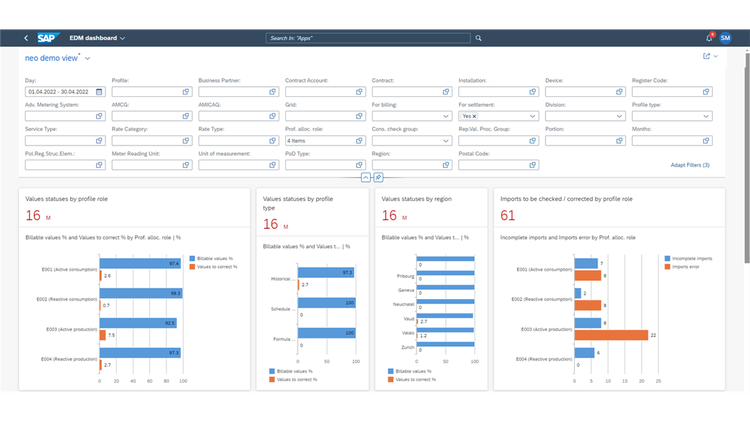Open value help for Months
Image resolution: width=750 pixels, height=422 pixels.
[706, 141]
